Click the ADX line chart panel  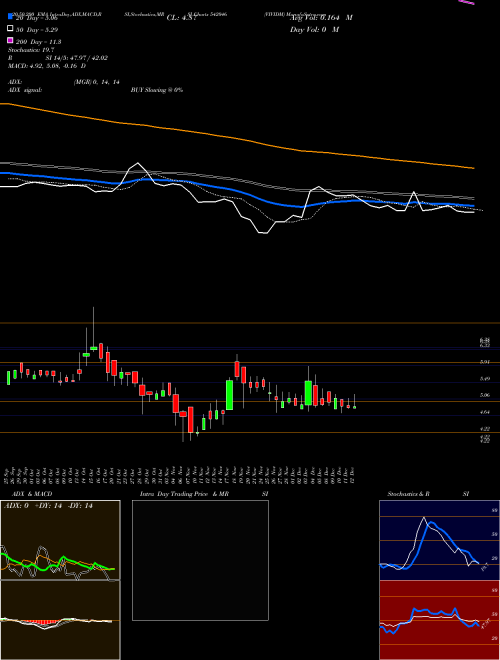click(60, 540)
